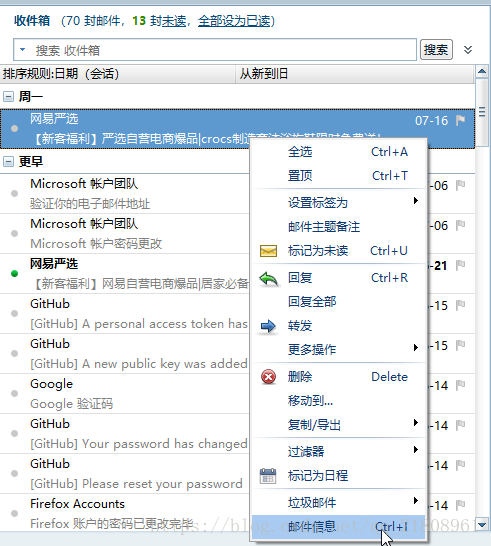
Task: Click the 搜索 button
Action: pos(436,50)
